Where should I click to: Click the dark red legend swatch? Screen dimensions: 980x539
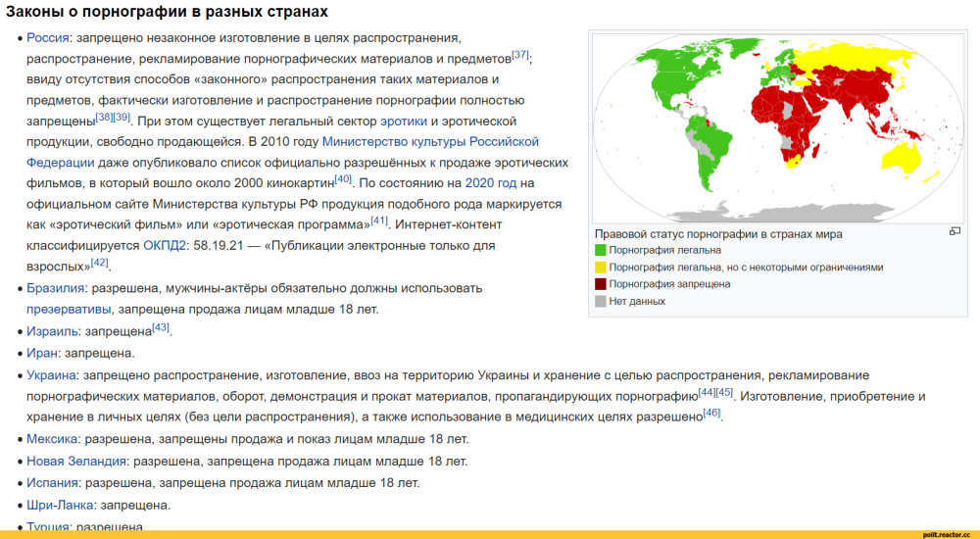600,284
